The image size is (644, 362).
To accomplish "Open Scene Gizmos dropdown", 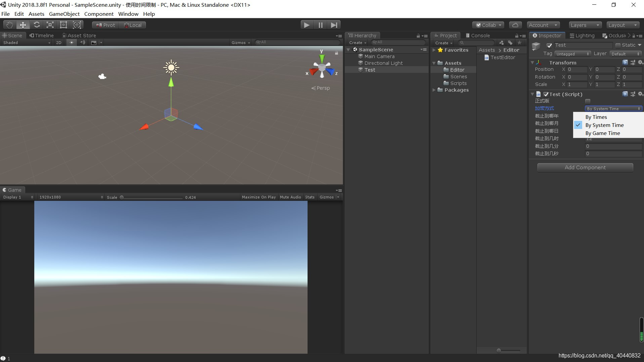I will coord(241,43).
